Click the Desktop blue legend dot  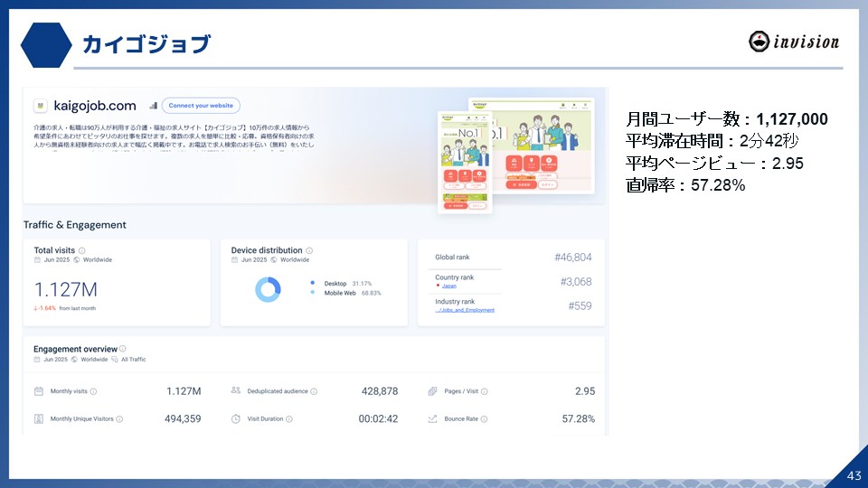click(x=313, y=283)
